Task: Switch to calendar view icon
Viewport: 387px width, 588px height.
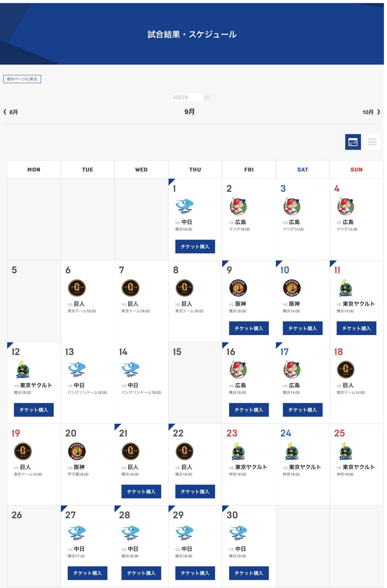Action: [353, 142]
